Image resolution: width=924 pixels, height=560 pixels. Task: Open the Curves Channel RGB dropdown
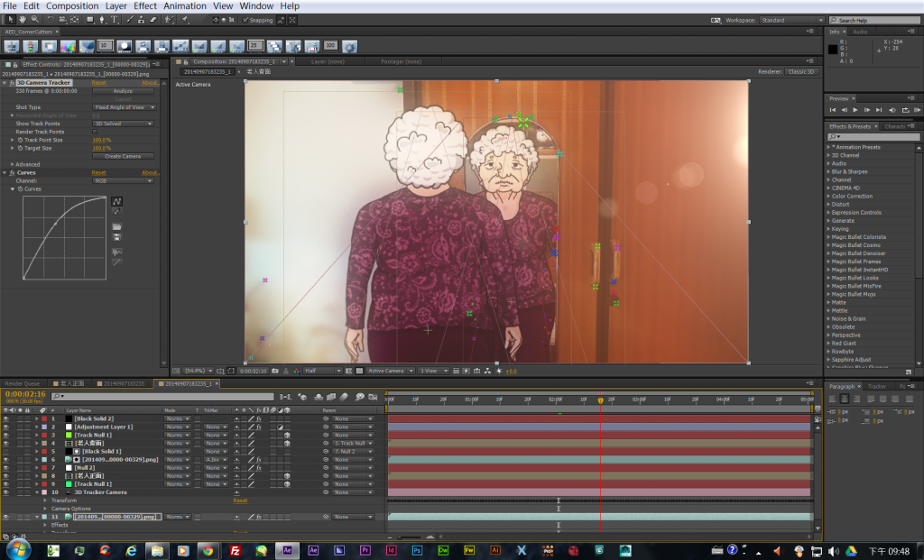click(x=123, y=180)
